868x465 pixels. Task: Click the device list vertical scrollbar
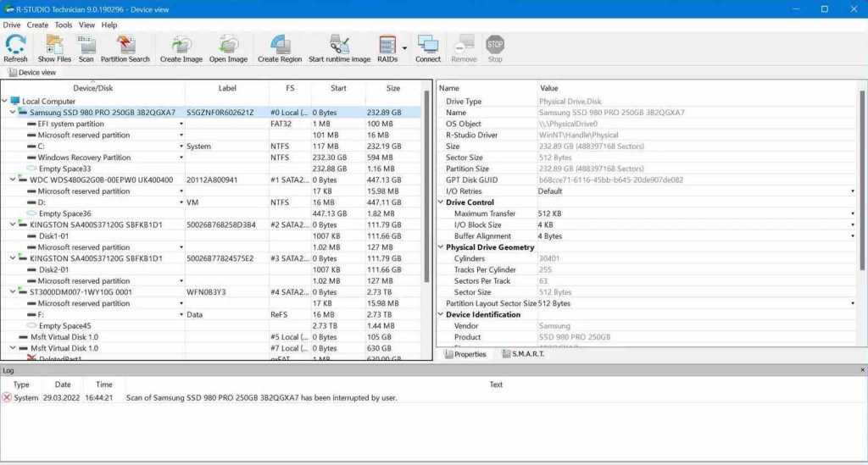(x=426, y=185)
